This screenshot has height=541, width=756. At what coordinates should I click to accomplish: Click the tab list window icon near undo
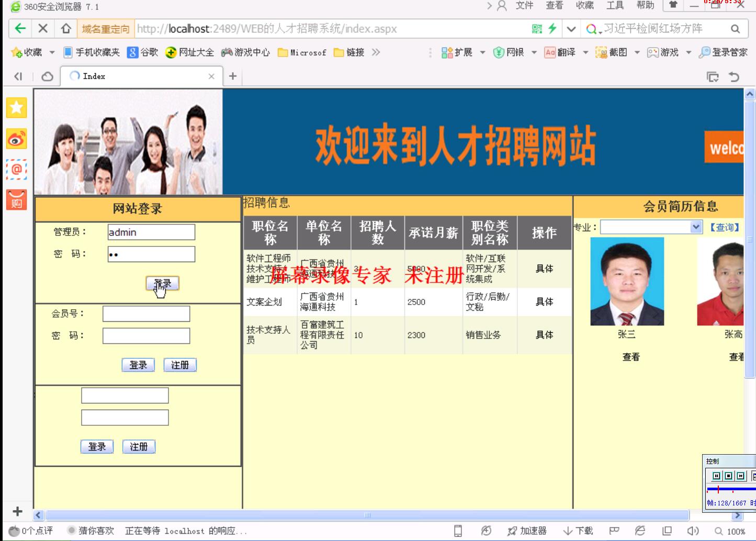pos(713,77)
